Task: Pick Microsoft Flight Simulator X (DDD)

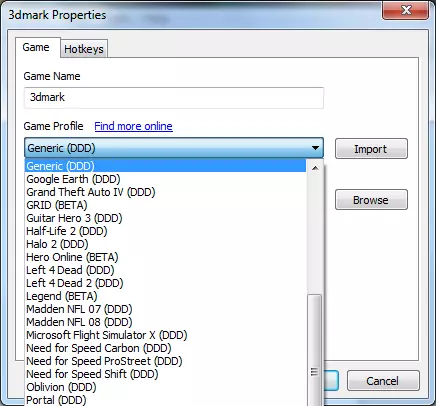Action: [165, 335]
